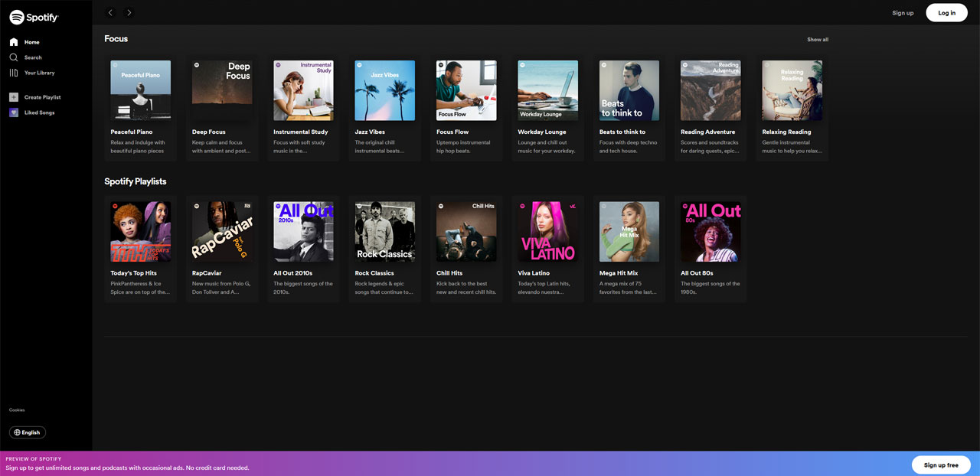Click the Sign up free button
The height and width of the screenshot is (476, 980).
pyautogui.click(x=941, y=465)
